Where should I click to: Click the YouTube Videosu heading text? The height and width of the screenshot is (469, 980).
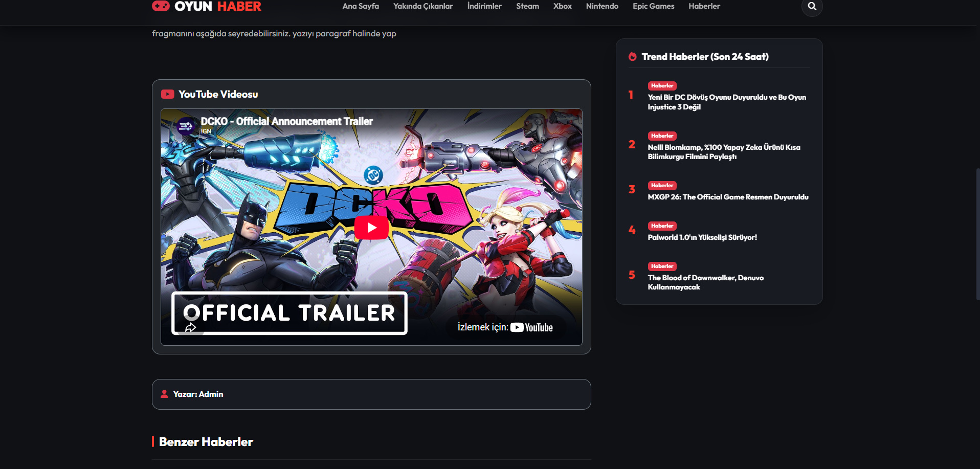coord(218,94)
